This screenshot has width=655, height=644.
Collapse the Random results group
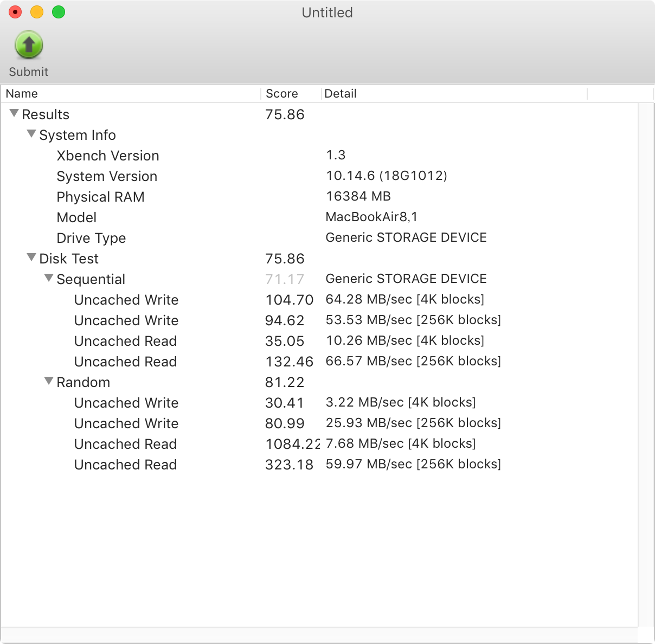click(x=49, y=381)
